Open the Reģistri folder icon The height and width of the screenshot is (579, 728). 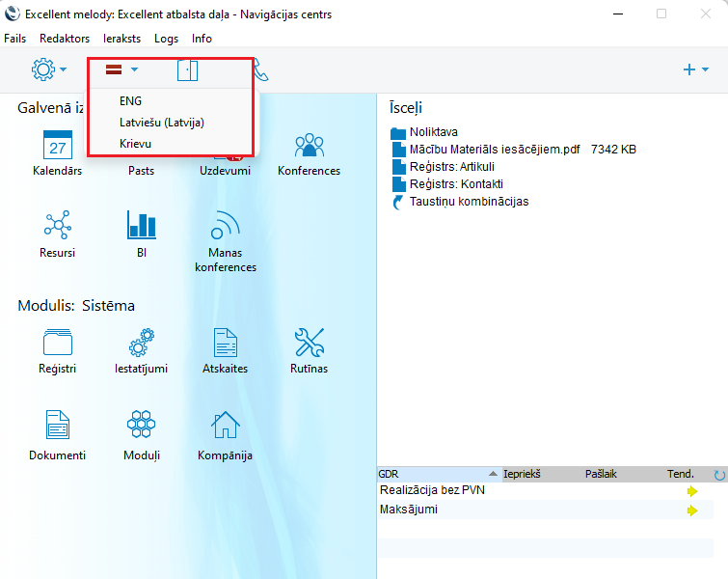[x=58, y=342]
